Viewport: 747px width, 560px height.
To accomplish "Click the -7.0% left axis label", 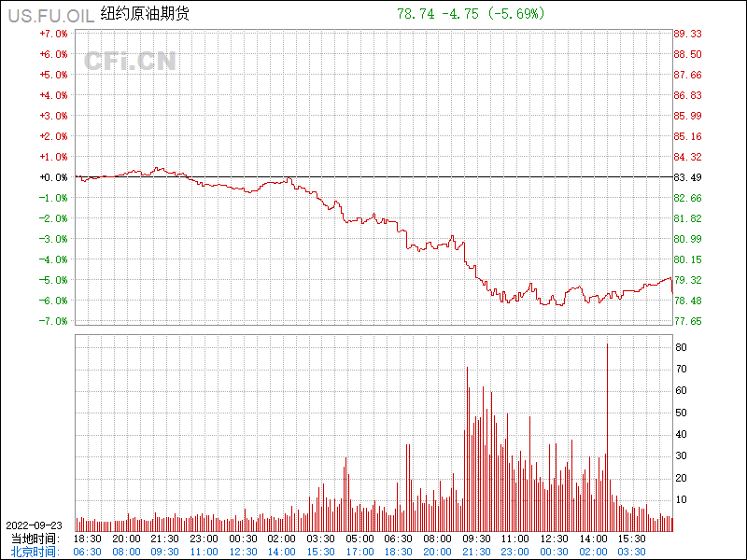I will [x=53, y=321].
